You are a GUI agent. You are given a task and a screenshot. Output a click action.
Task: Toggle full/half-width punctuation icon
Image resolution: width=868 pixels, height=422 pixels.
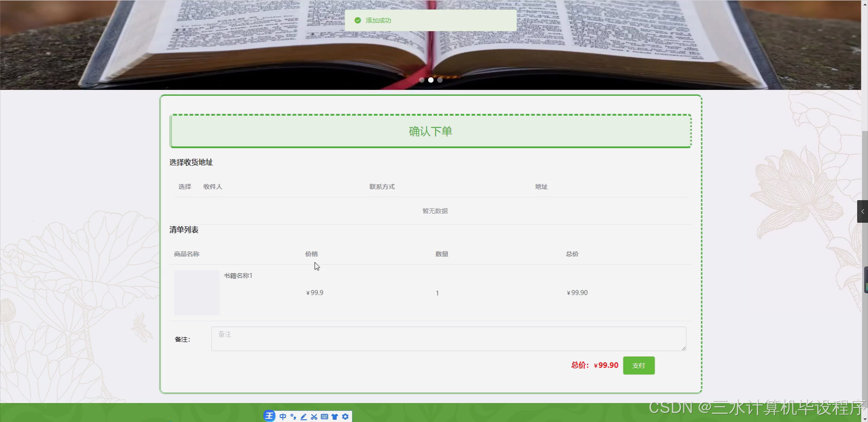(293, 416)
